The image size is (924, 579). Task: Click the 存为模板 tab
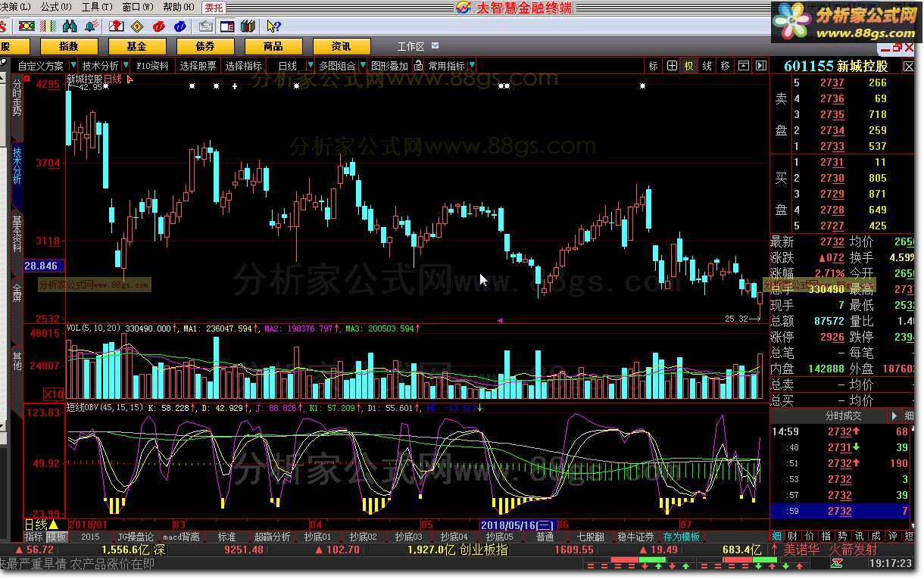click(x=682, y=537)
